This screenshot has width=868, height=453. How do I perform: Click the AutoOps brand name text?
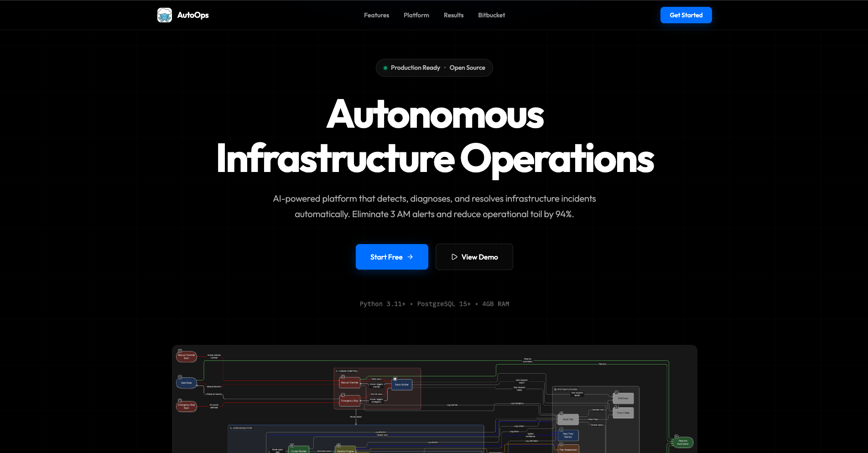coord(193,15)
